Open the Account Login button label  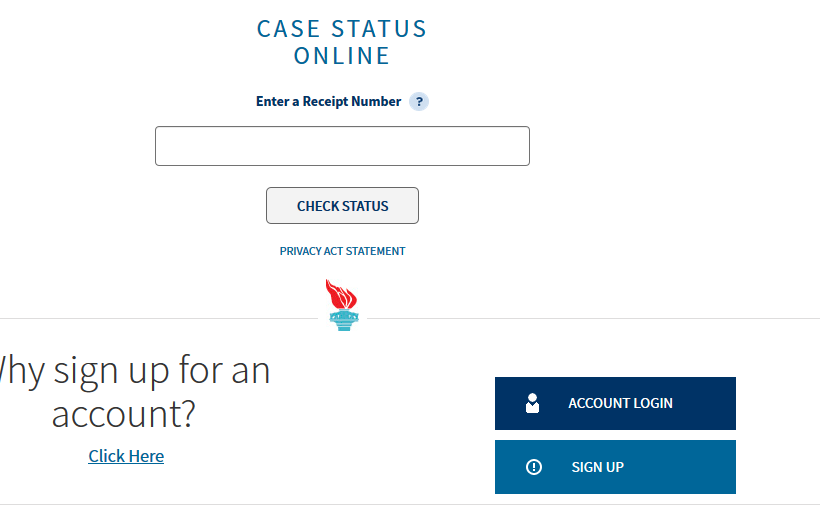pos(620,403)
